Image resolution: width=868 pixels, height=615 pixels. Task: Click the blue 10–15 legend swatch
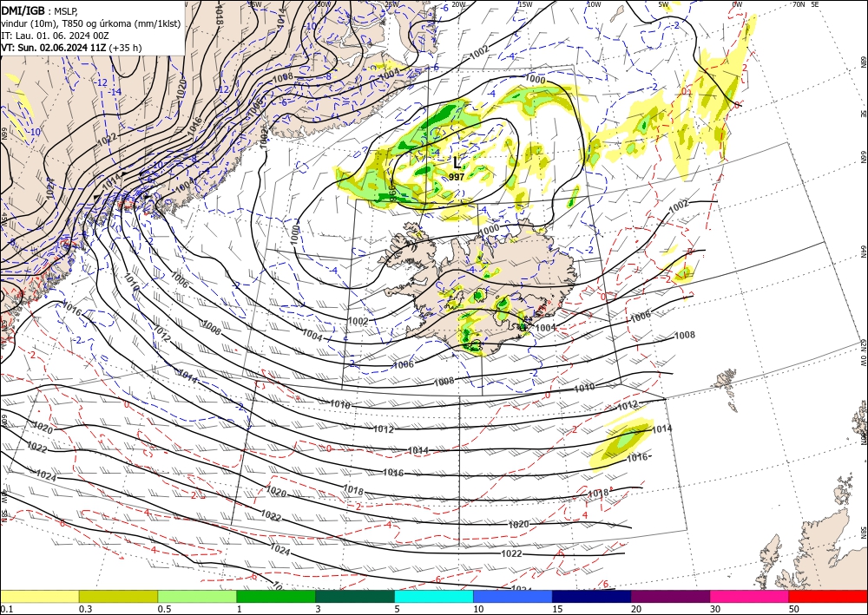[x=513, y=596]
